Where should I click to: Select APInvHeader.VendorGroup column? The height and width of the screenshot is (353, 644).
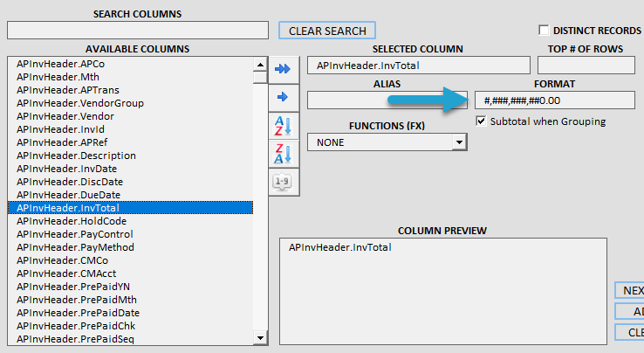point(131,103)
